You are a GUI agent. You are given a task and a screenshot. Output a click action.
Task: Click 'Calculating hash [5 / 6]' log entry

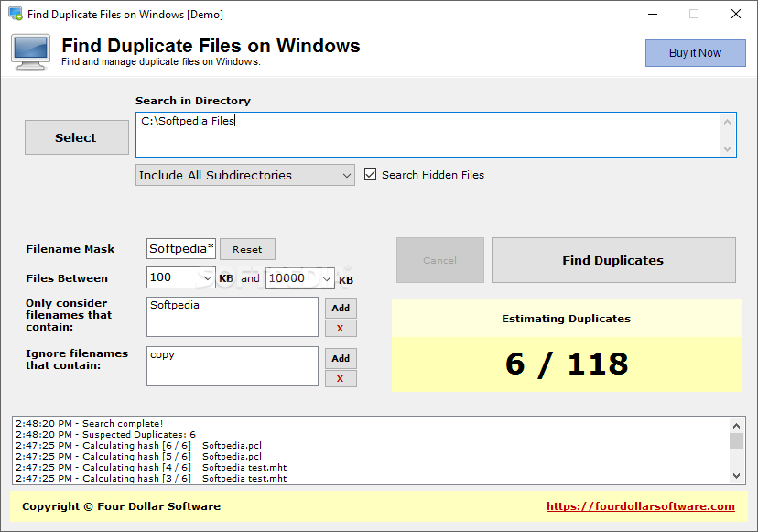tap(139, 457)
